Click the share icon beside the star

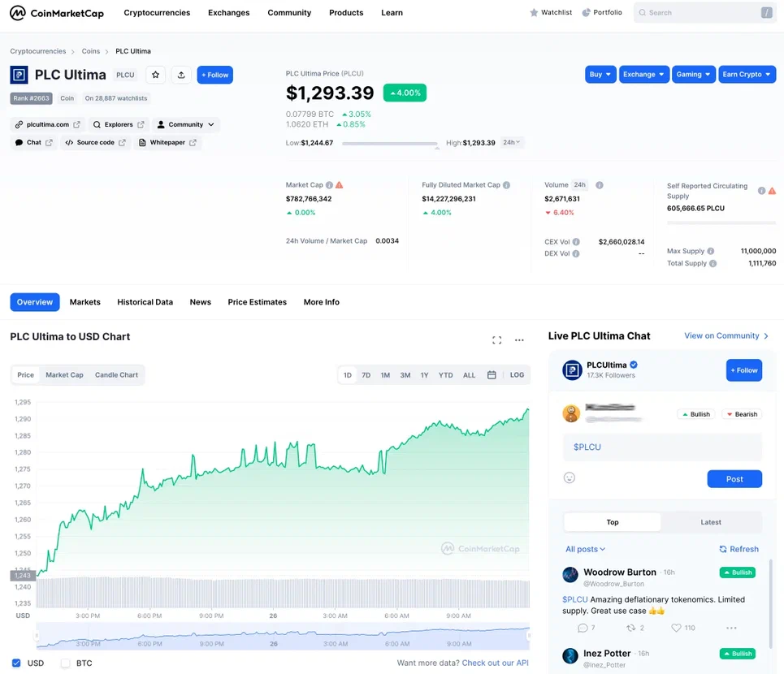[x=181, y=75]
